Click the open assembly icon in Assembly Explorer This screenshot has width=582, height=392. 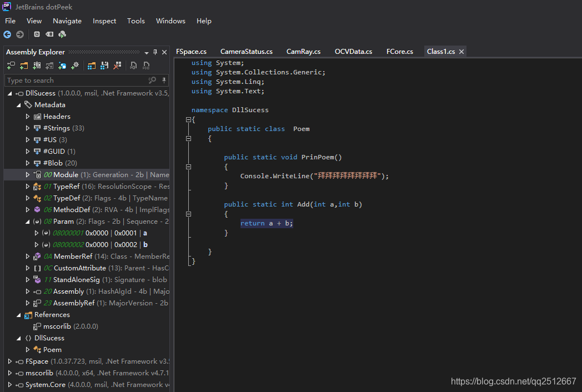[x=11, y=66]
